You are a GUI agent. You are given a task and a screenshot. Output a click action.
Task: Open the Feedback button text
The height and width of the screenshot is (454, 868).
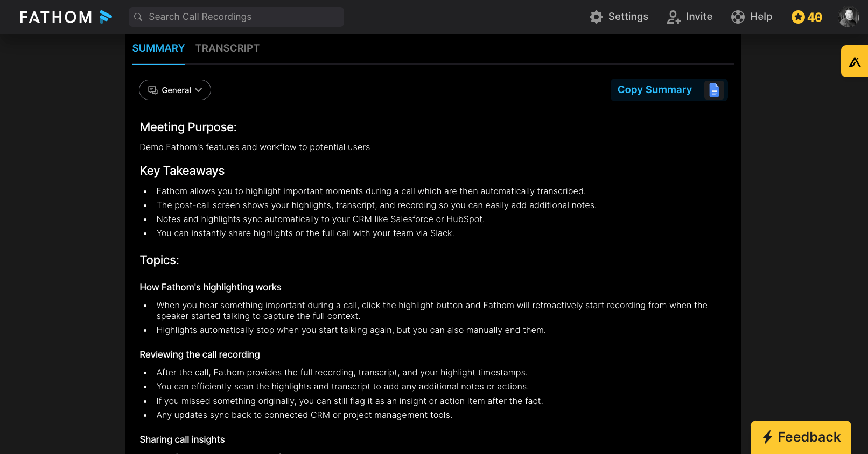(809, 437)
